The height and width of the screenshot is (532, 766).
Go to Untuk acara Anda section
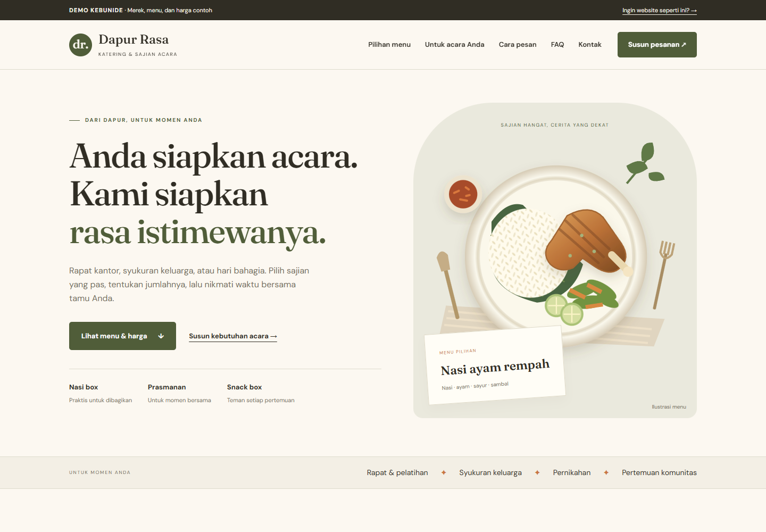point(455,45)
